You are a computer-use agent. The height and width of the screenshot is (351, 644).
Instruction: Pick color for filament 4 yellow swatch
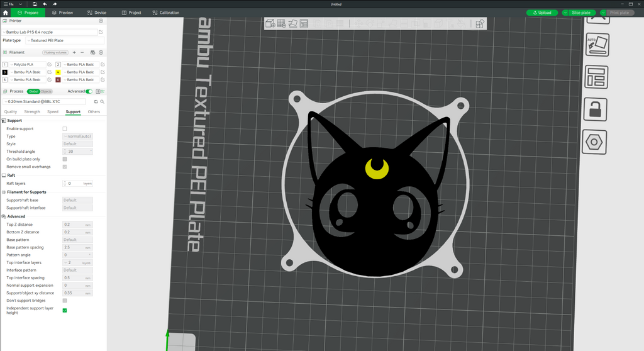58,72
